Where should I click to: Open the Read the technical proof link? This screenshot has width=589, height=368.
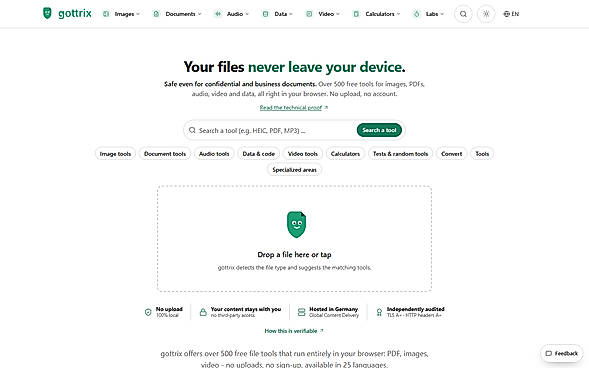[x=294, y=108]
